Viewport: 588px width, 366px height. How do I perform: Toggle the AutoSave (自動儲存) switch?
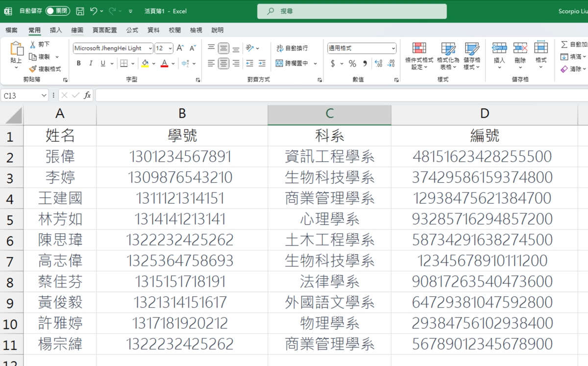click(57, 11)
